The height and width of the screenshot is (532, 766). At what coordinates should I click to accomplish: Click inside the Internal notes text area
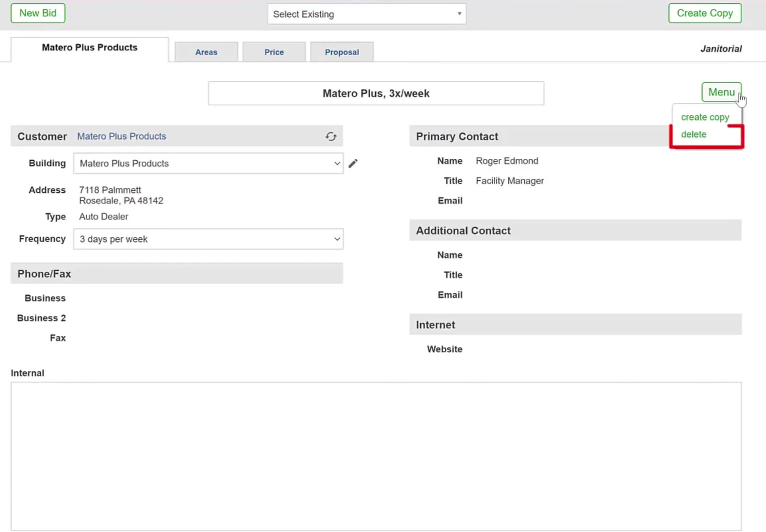coord(376,456)
